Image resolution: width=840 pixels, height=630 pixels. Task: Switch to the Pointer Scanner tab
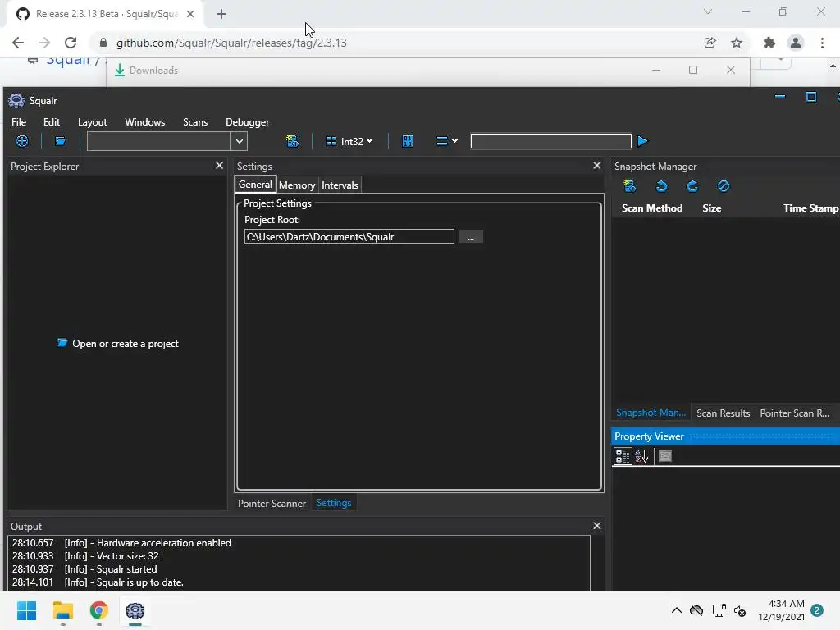[x=272, y=504]
